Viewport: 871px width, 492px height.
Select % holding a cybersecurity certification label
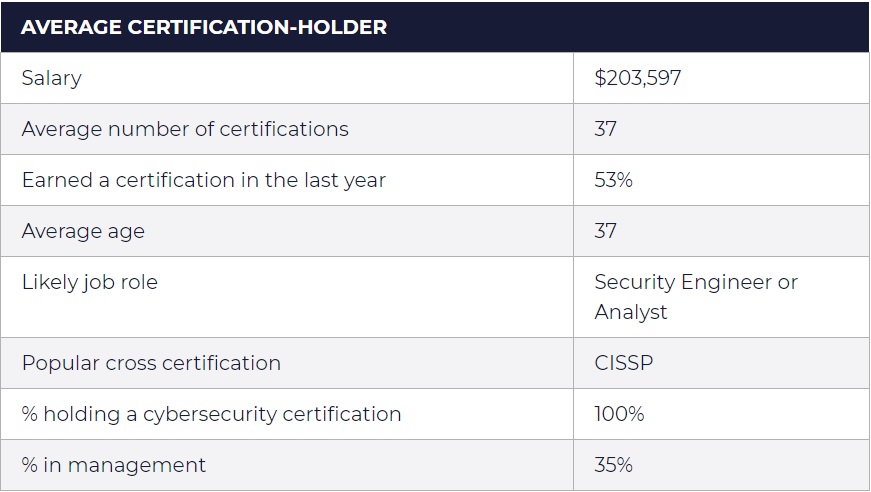[211, 414]
